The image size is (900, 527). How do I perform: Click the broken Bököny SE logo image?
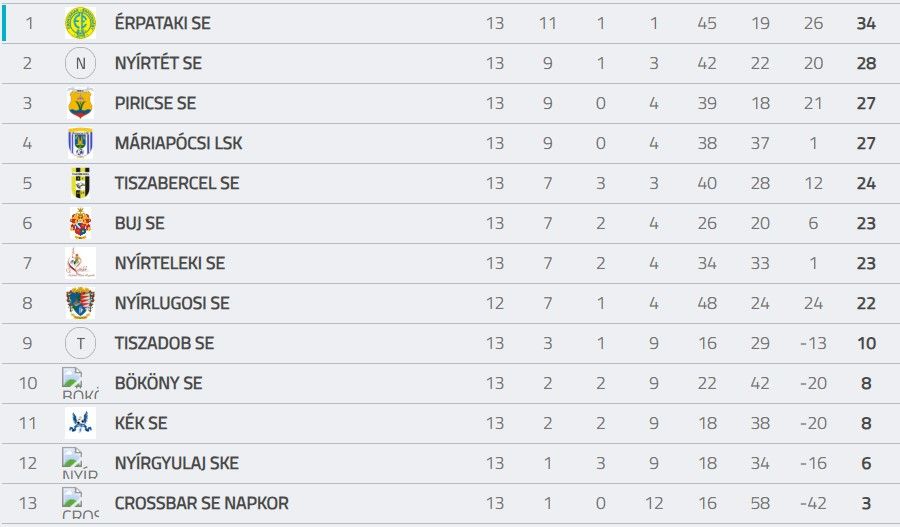pyautogui.click(x=80, y=383)
